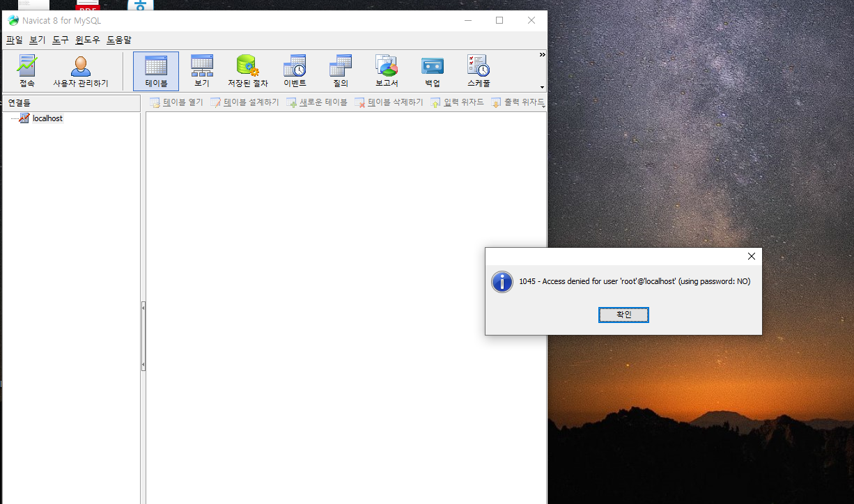The width and height of the screenshot is (854, 504).
Task: Open the 스케줄 schedule toolbar icon
Action: click(479, 71)
